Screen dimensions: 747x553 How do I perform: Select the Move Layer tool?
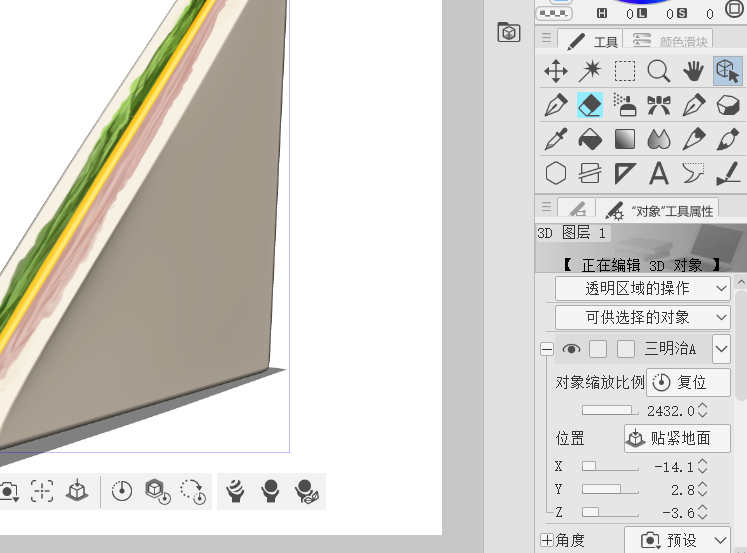pos(556,71)
